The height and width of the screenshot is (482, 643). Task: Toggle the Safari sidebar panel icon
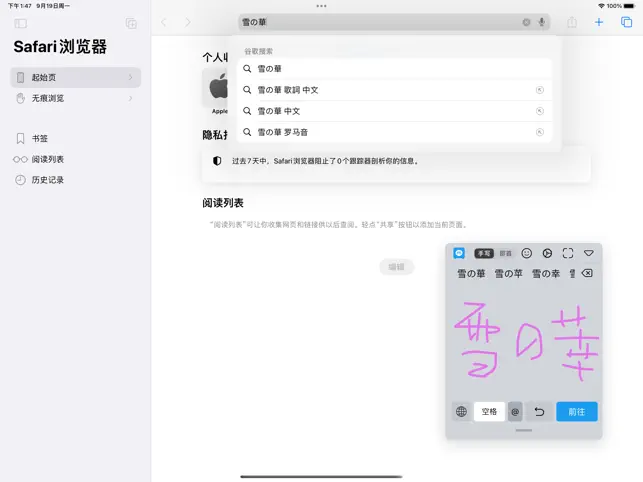pyautogui.click(x=21, y=23)
